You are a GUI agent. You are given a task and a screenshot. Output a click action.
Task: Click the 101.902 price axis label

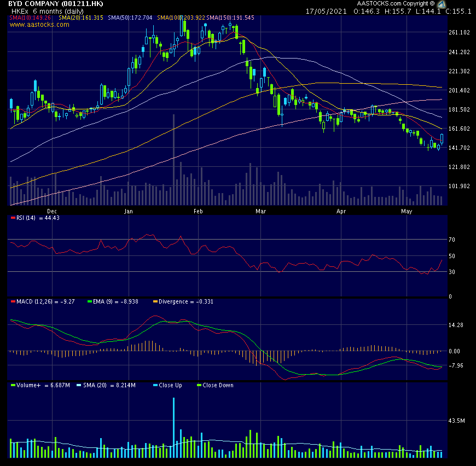459,186
